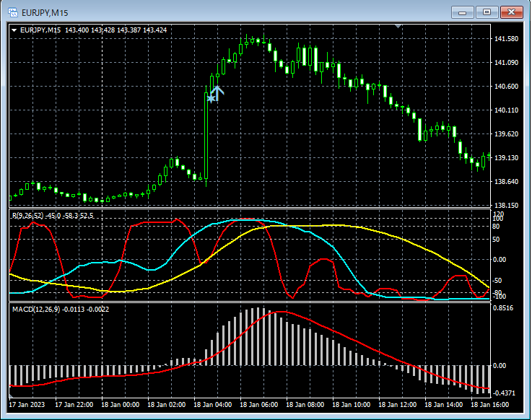Close the EURJPY,M15 chart window
Screen dimensions: 532x420
point(511,12)
